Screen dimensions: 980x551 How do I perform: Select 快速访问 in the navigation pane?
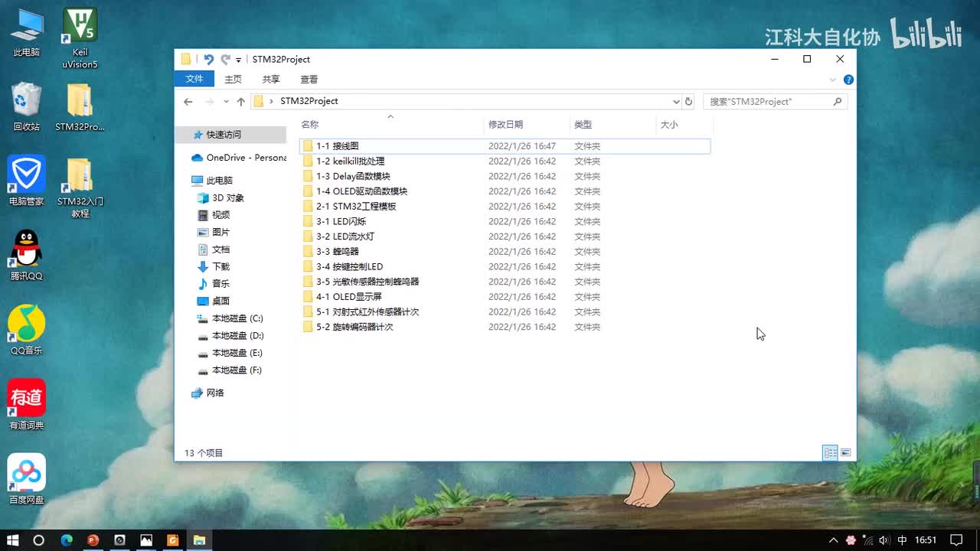tap(230, 135)
